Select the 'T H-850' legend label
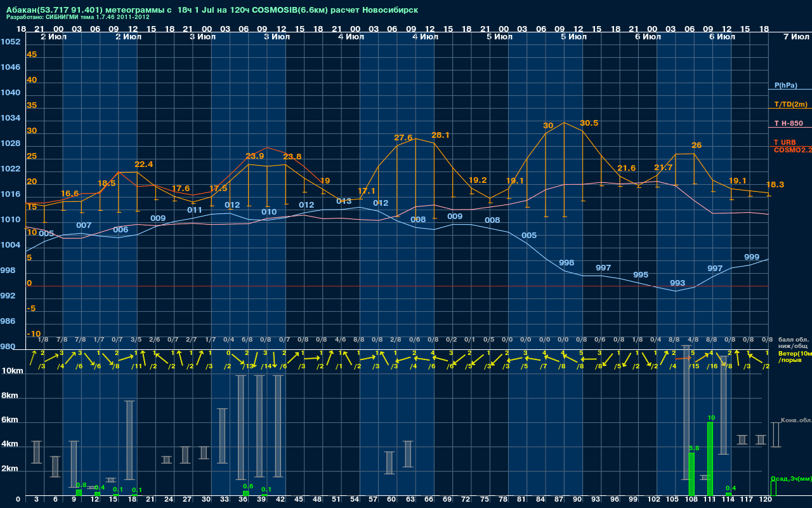The height and width of the screenshot is (508, 812). pyautogui.click(x=787, y=123)
